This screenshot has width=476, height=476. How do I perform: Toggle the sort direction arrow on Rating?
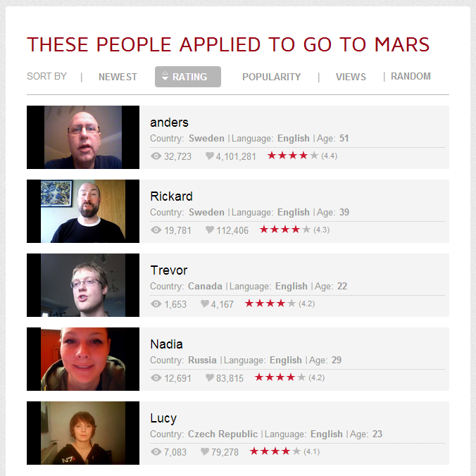[x=165, y=76]
